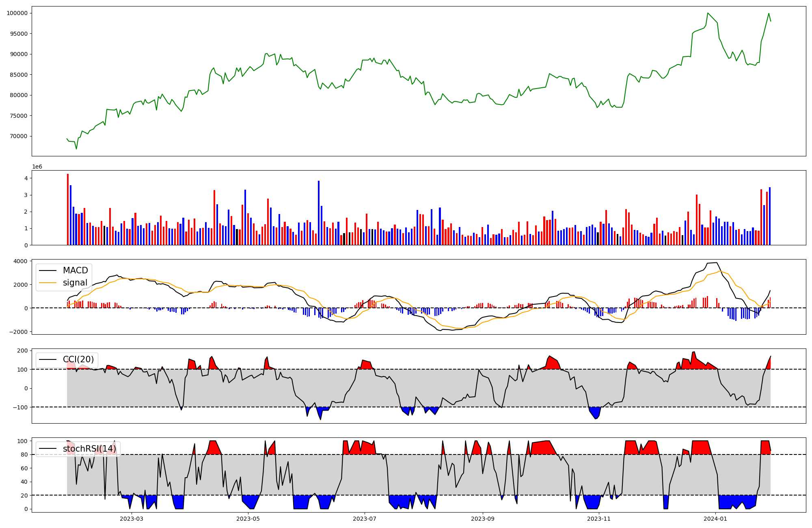This screenshot has height=528, width=812.
Task: Click the tallest red volume bar
Action: coord(68,209)
